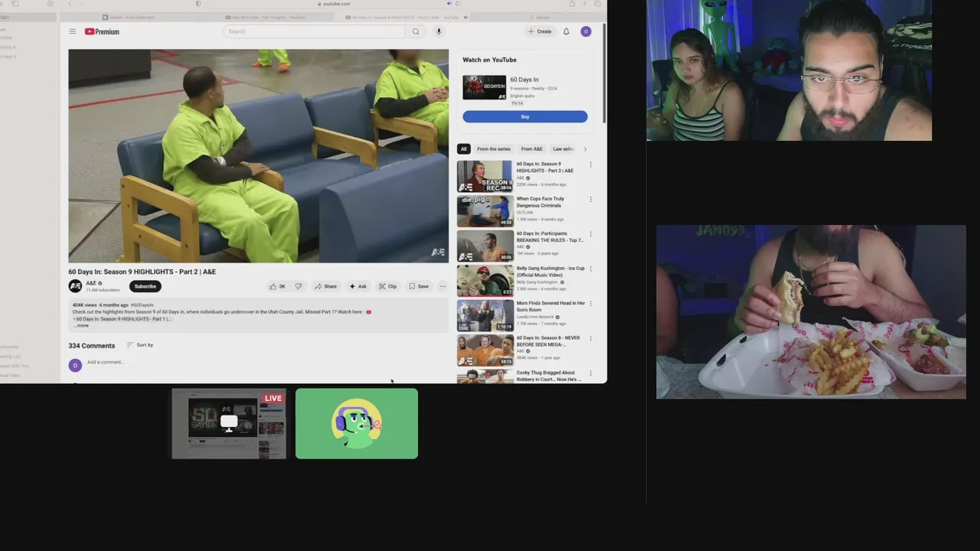Go to YouTube Premium home logo
The width and height of the screenshot is (980, 551).
pyautogui.click(x=102, y=31)
